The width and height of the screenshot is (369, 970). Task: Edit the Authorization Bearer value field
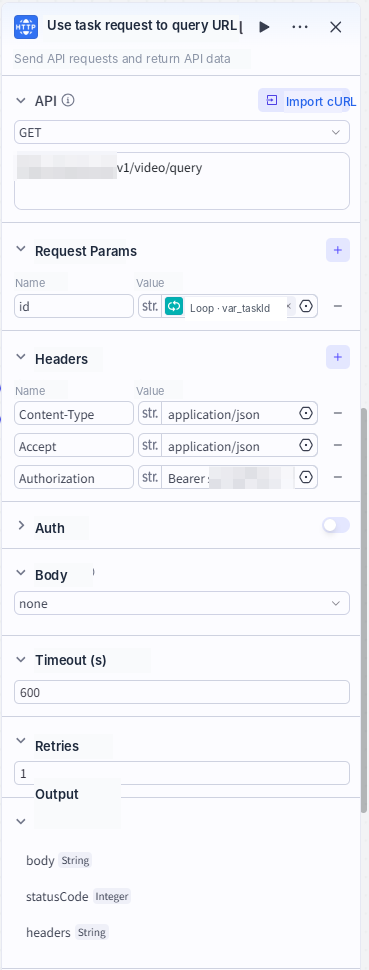click(x=228, y=478)
